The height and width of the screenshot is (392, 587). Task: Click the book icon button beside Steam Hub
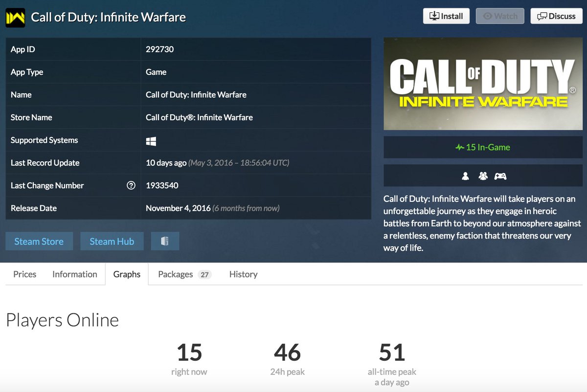pyautogui.click(x=165, y=241)
